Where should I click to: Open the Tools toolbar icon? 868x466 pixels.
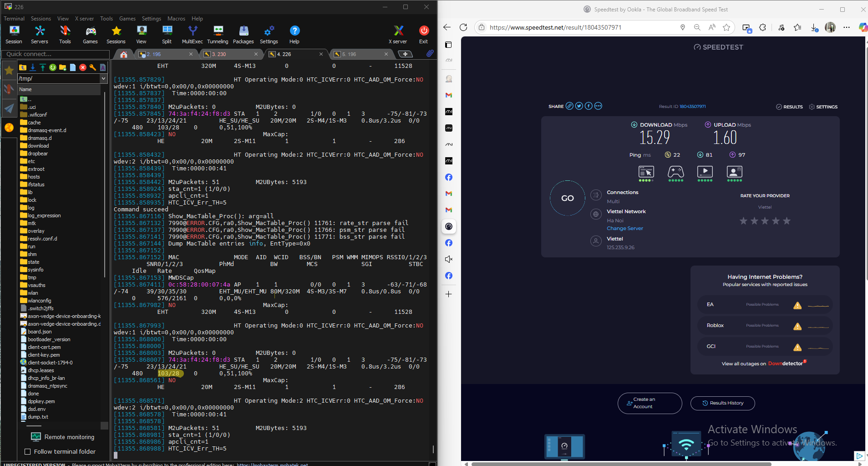(65, 35)
